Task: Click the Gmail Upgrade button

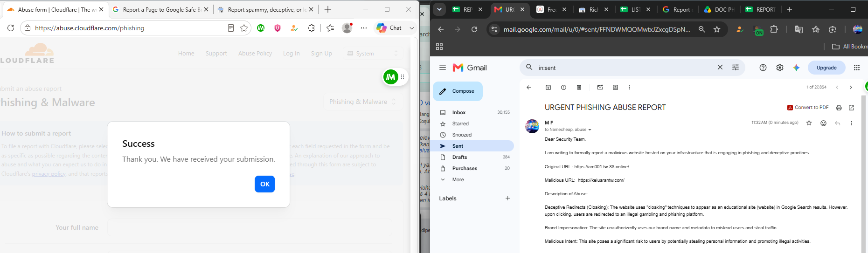Action: [x=826, y=68]
